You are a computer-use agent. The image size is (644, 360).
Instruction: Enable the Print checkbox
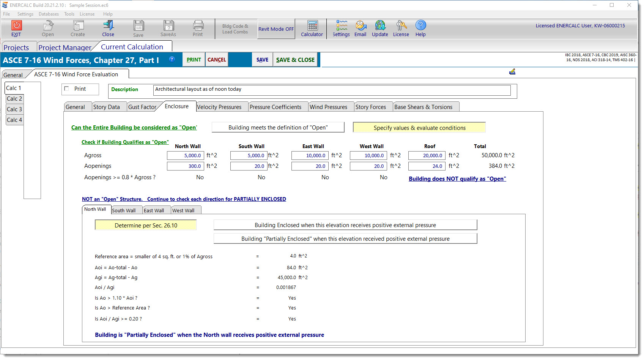click(x=67, y=89)
